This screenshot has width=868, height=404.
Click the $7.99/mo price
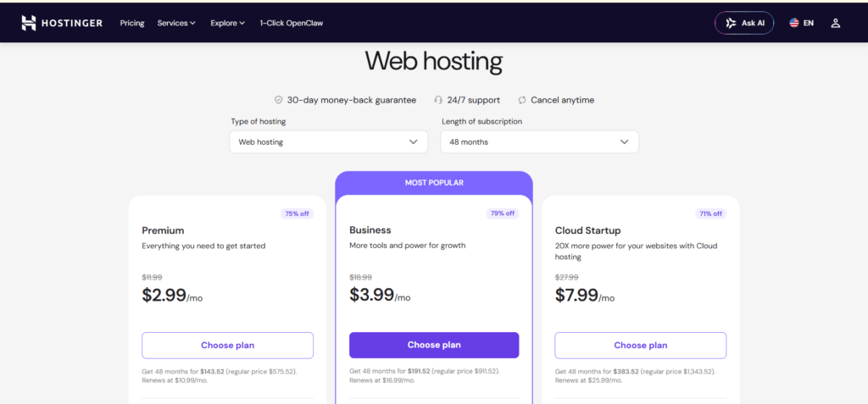click(585, 296)
